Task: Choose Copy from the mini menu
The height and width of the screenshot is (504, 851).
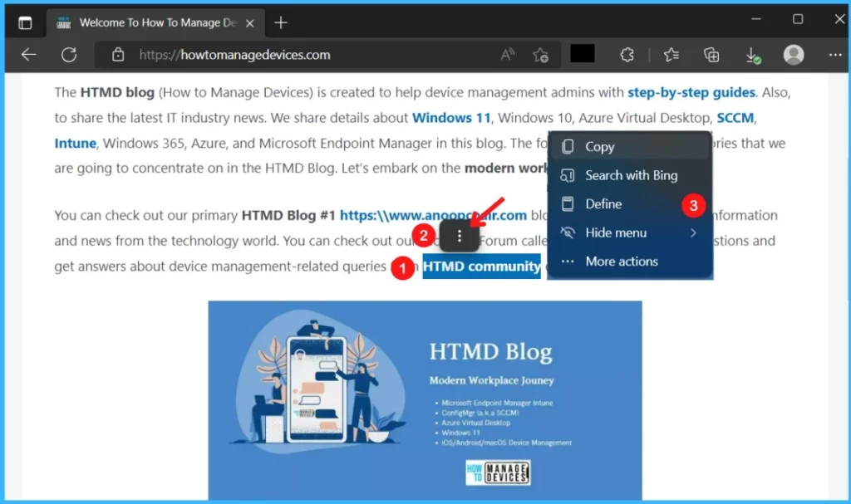Action: point(630,146)
